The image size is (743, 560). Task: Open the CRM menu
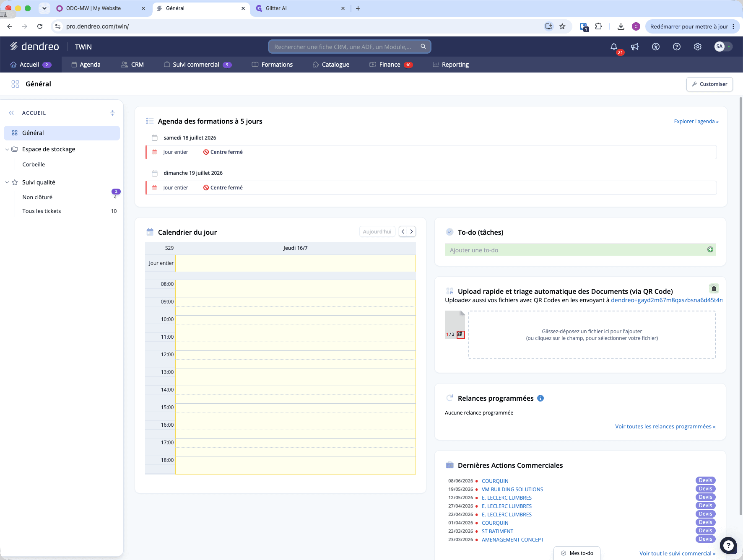pos(132,65)
